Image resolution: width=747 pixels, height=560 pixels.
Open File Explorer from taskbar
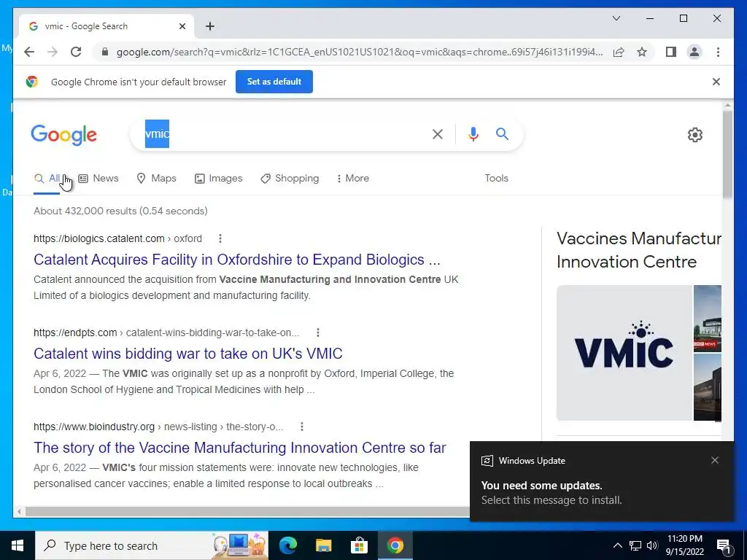pyautogui.click(x=323, y=545)
